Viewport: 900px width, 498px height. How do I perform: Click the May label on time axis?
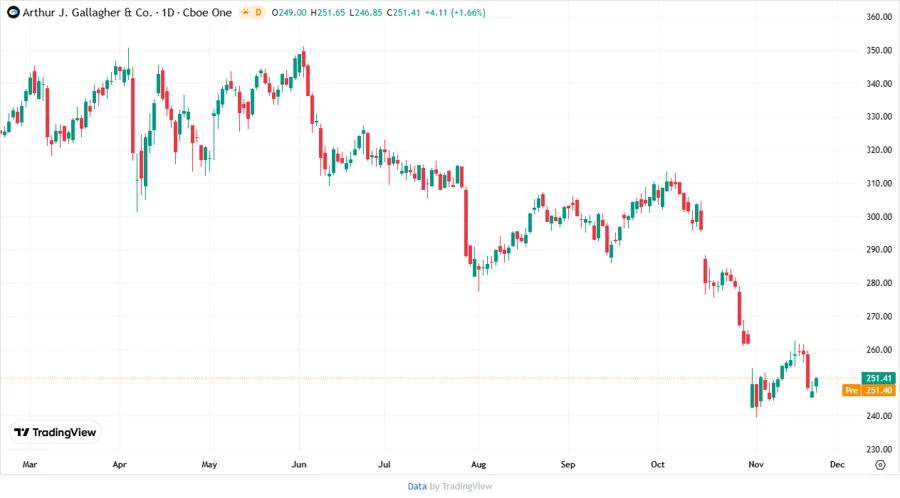(210, 464)
